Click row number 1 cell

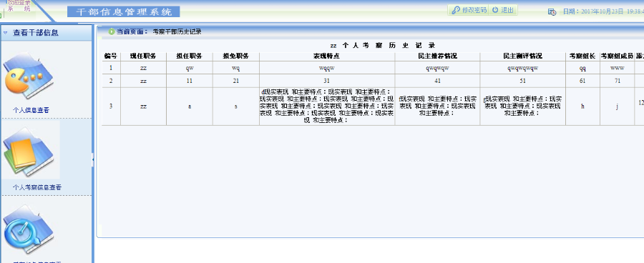(x=111, y=68)
